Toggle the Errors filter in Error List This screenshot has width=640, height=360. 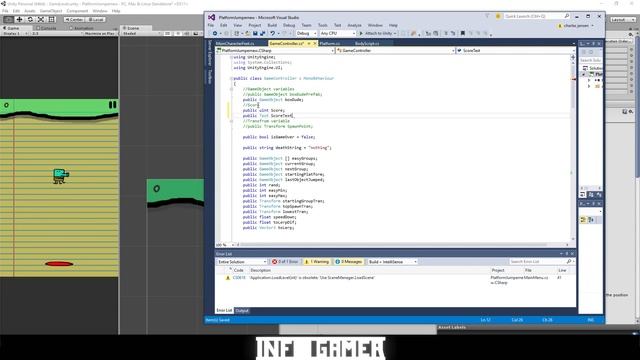(285, 262)
